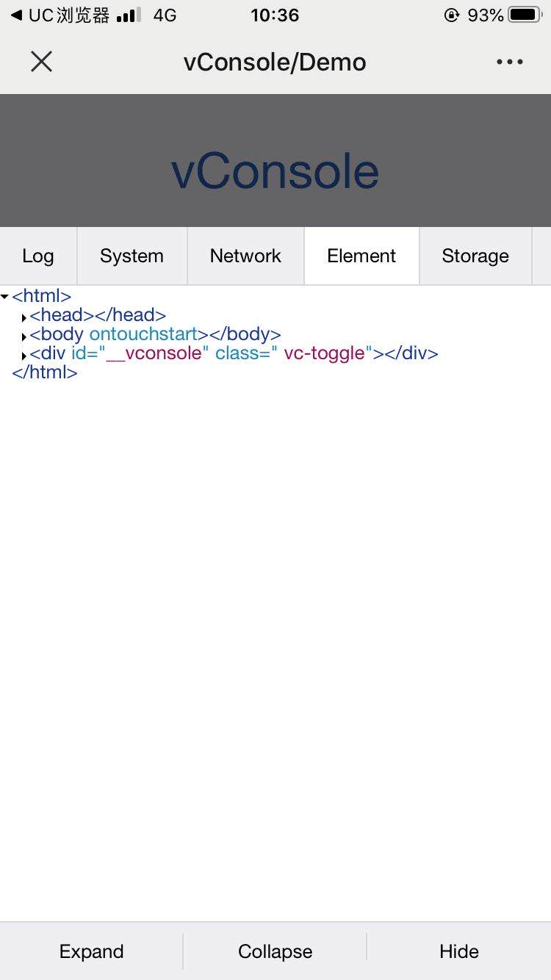Screen dimensions: 551x980
Task: Hide the vConsole panel
Action: (459, 951)
